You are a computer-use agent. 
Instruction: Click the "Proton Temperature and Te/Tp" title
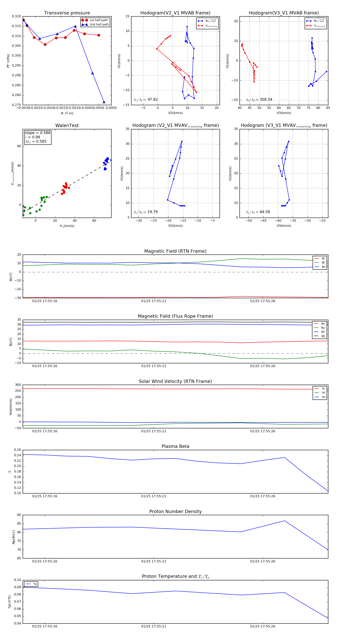175,576
